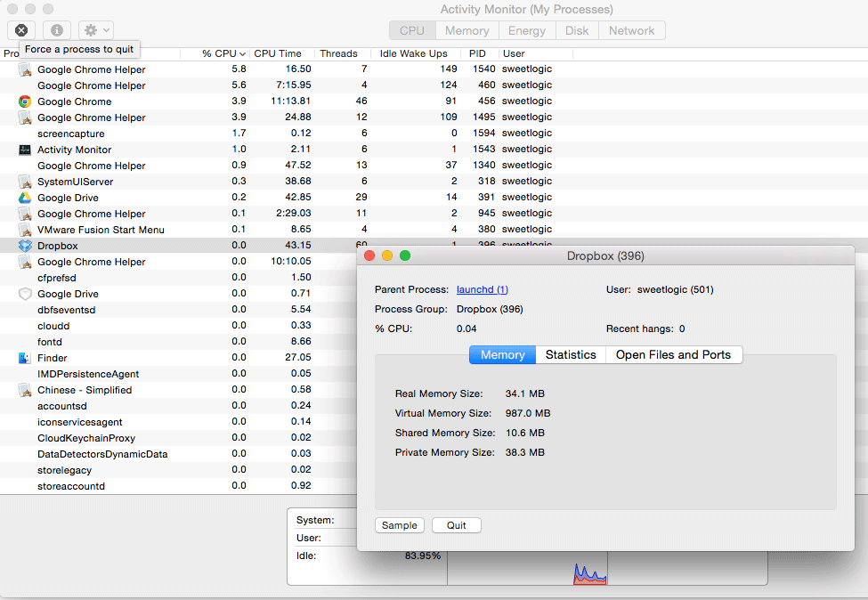Click Private Memory Size value 38.3 MB
The height and width of the screenshot is (600, 868).
(524, 452)
